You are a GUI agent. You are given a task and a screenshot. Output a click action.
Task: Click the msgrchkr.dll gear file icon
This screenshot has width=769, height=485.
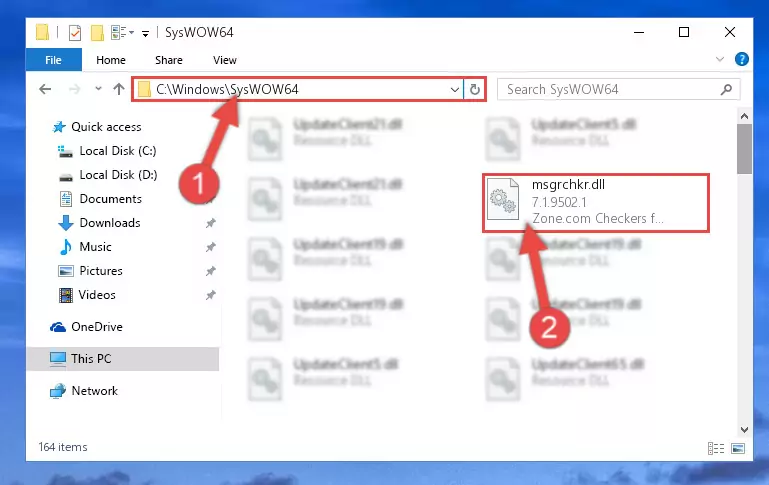(503, 199)
